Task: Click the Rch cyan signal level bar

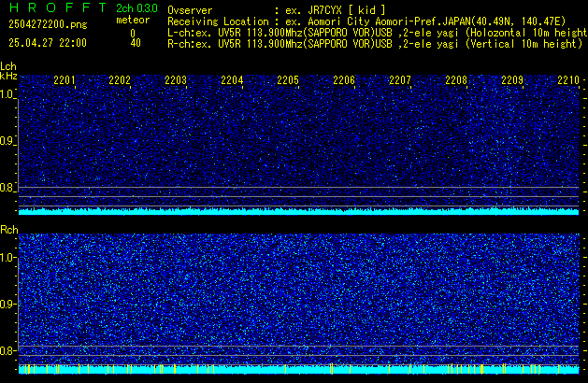Action: pos(298,369)
